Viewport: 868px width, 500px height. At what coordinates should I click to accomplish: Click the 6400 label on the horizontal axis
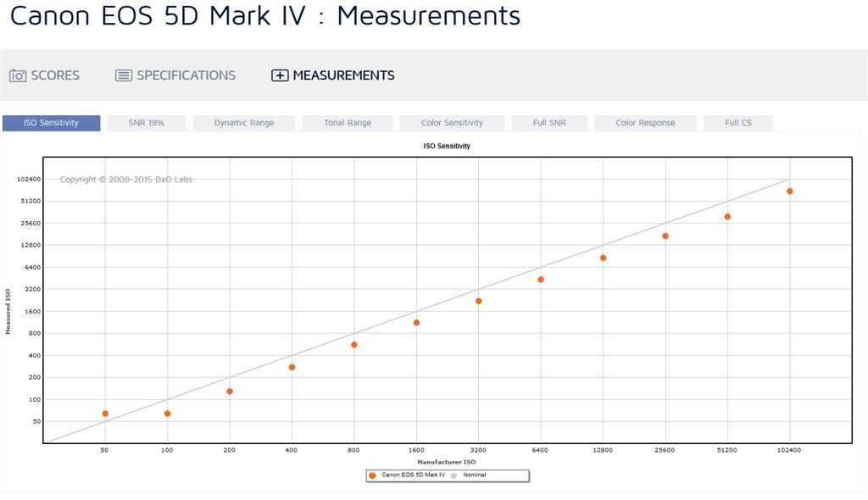tap(540, 450)
